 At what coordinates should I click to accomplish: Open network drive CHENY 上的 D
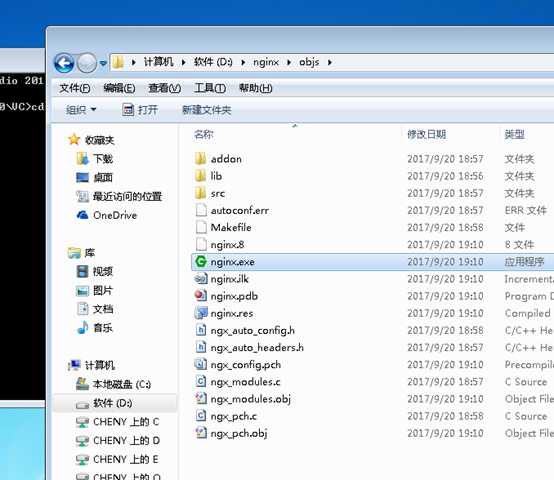pos(118,440)
